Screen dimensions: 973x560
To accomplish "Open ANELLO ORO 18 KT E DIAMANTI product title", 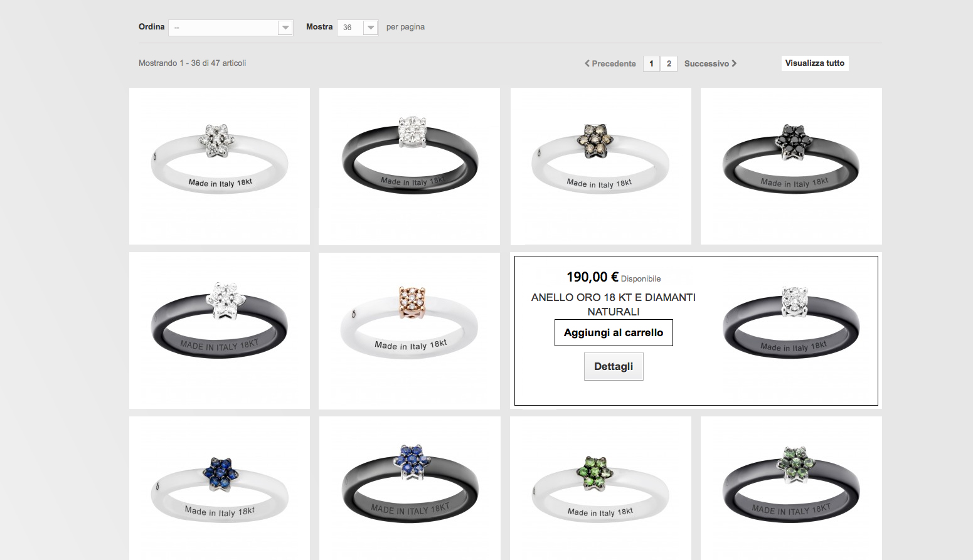I will (614, 304).
